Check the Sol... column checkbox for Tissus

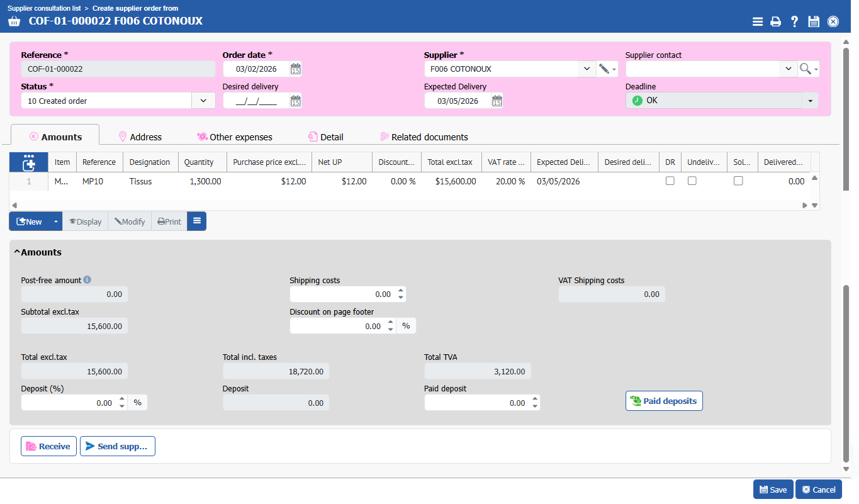[x=738, y=181]
